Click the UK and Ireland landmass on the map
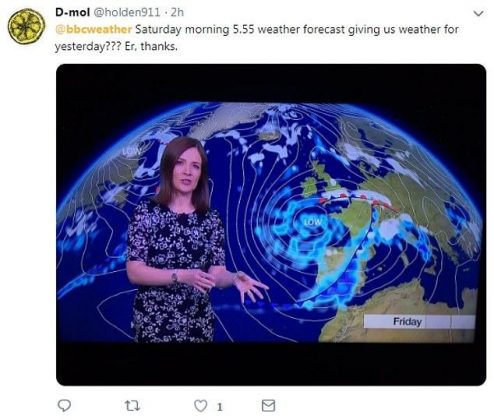494x420 pixels. tap(317, 180)
